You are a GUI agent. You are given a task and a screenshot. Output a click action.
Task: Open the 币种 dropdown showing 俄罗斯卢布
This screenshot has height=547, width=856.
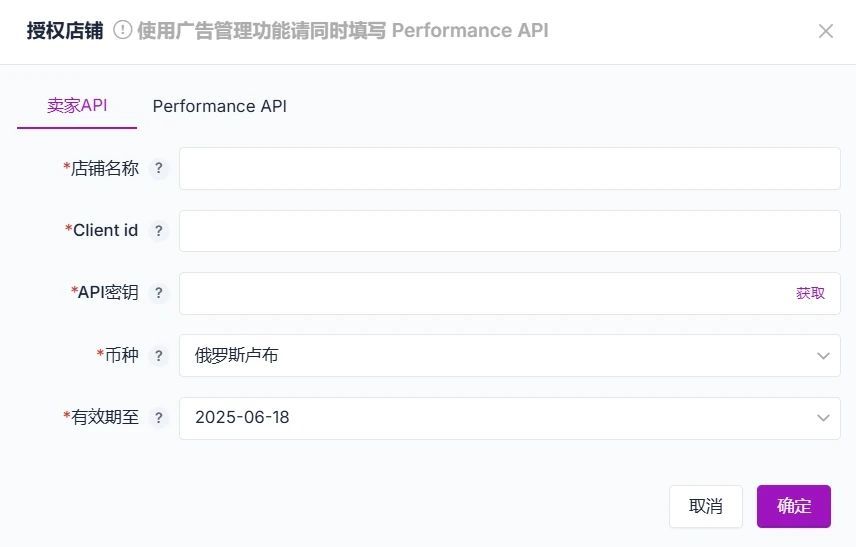pyautogui.click(x=509, y=356)
